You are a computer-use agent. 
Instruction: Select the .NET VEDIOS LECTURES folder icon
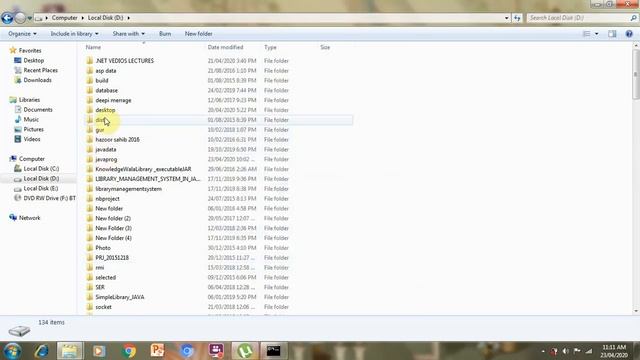90,61
